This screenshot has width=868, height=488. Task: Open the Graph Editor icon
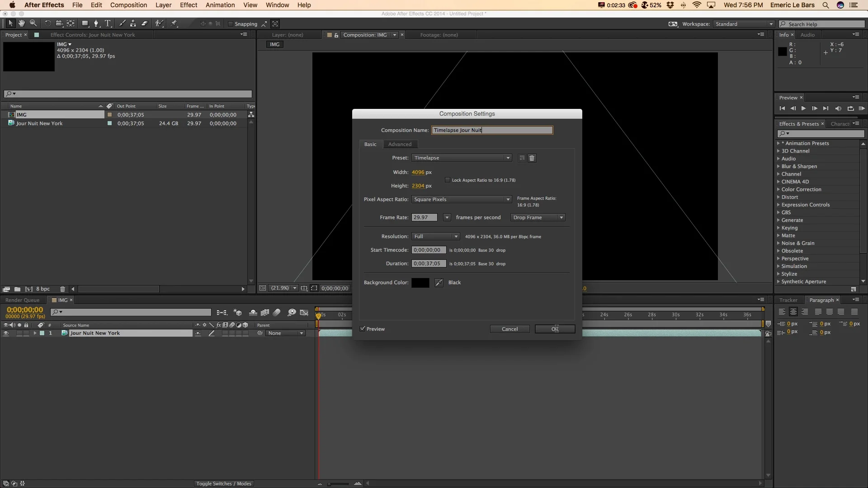click(304, 313)
